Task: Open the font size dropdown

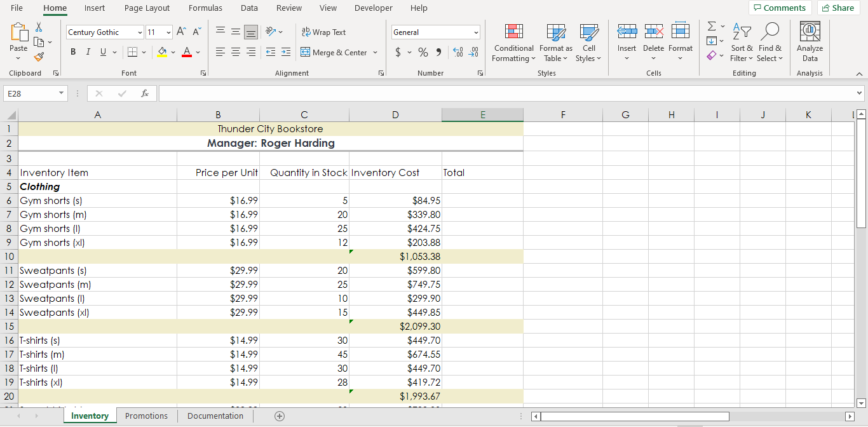Action: coord(168,32)
